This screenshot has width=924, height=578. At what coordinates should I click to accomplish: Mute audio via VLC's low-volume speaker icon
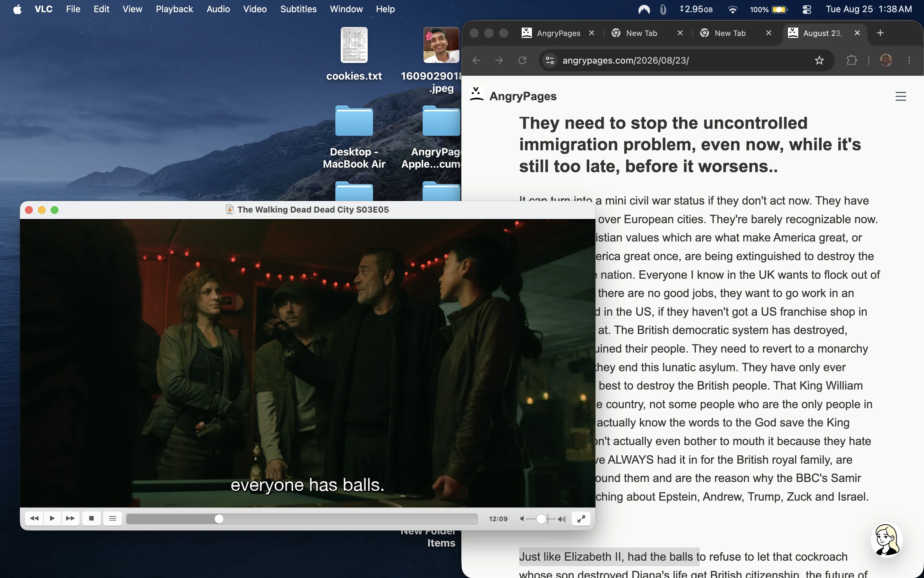coord(522,519)
